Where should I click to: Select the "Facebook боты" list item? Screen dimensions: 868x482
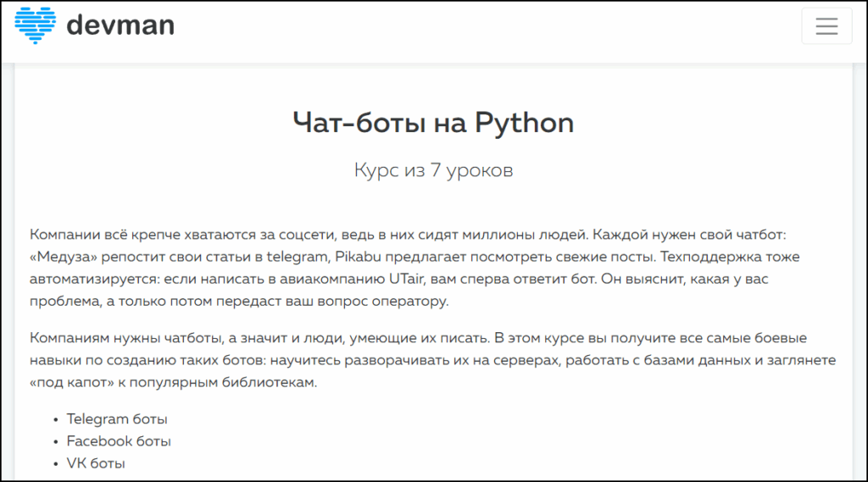point(119,441)
